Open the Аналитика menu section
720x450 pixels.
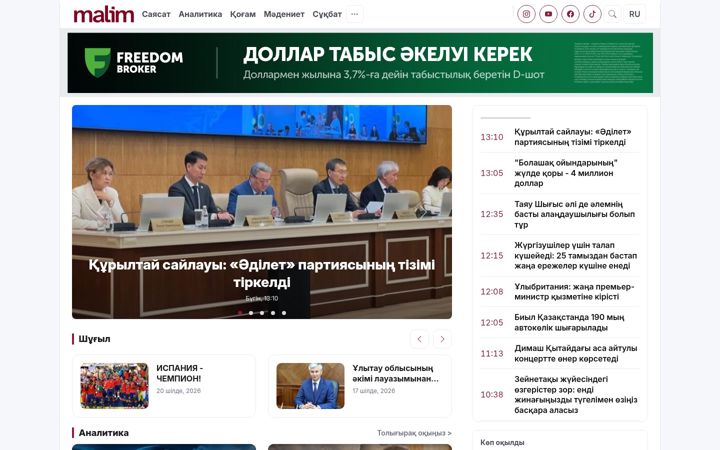coord(200,14)
